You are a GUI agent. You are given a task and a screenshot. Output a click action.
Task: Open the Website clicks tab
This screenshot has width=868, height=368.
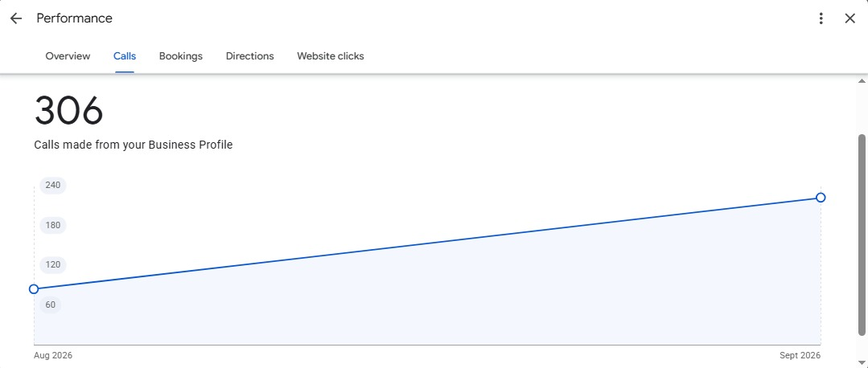331,55
